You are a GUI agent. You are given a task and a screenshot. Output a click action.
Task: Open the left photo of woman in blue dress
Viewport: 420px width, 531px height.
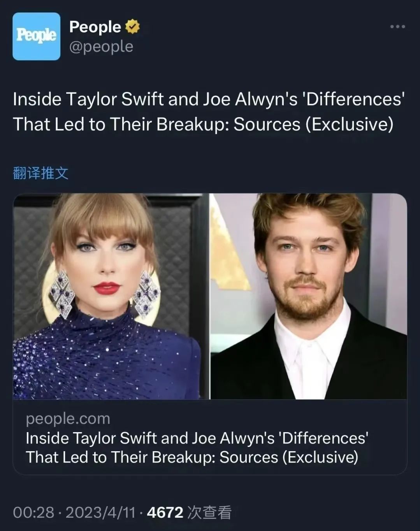[x=111, y=296]
